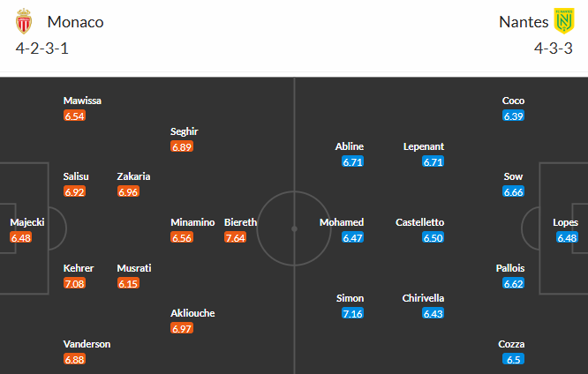
Task: Open Zakaria's player details
Action: click(133, 176)
